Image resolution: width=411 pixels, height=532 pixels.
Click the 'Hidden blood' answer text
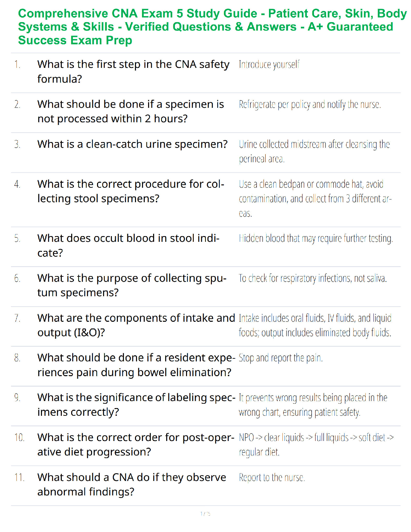coord(316,238)
